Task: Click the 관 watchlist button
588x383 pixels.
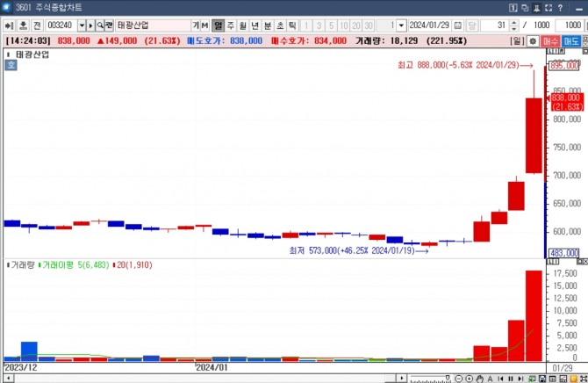Action: click(x=109, y=25)
